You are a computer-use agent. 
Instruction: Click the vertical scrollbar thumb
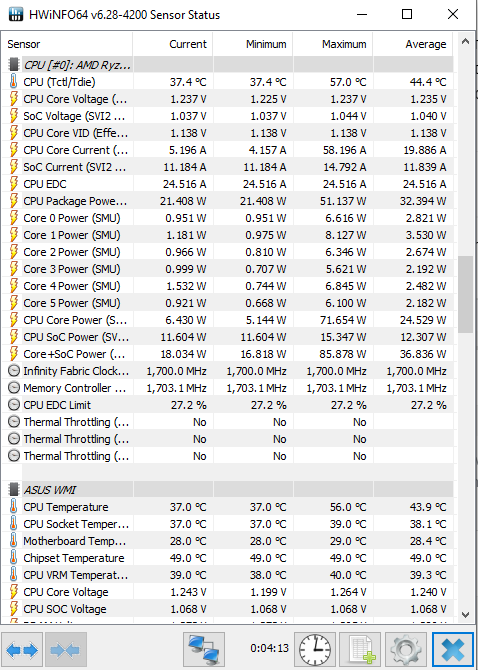click(x=466, y=294)
